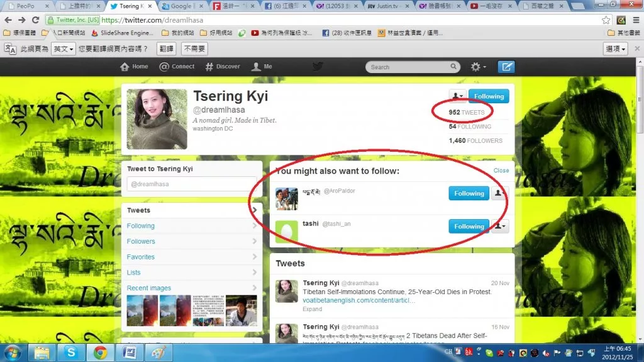Image resolution: width=644 pixels, height=362 pixels.
Task: Open Skype from the taskbar
Action: (x=70, y=353)
